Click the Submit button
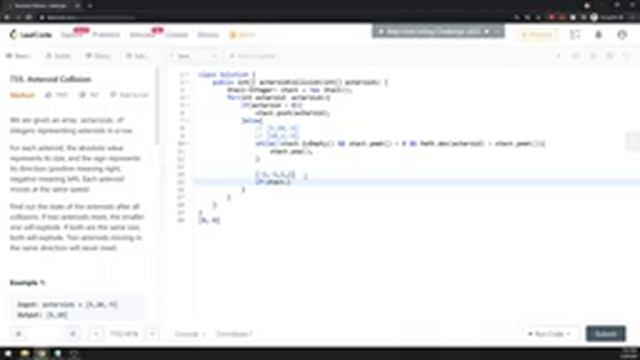Image resolution: width=640 pixels, height=360 pixels. 606,333
